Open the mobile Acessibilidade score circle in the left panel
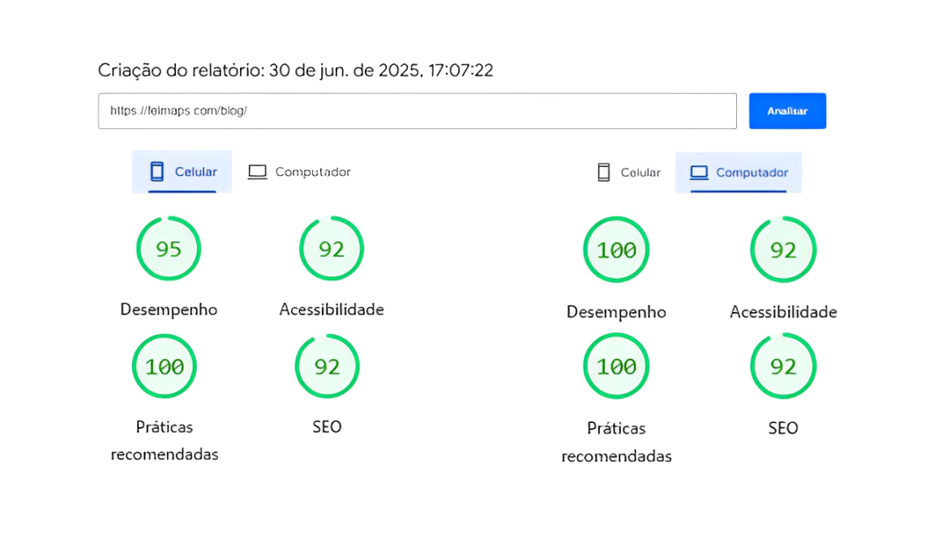The width and height of the screenshot is (934, 560). [332, 249]
